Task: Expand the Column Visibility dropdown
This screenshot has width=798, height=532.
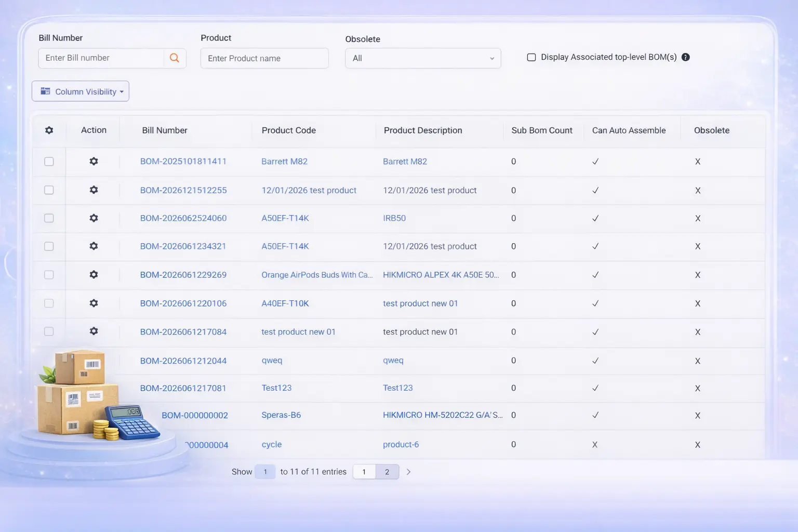Action: tap(81, 91)
